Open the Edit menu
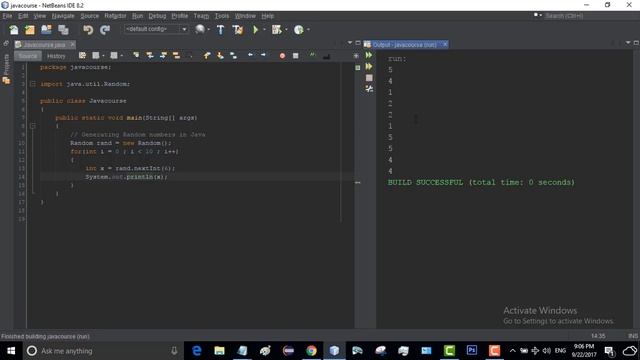The image size is (640, 360). point(23,16)
